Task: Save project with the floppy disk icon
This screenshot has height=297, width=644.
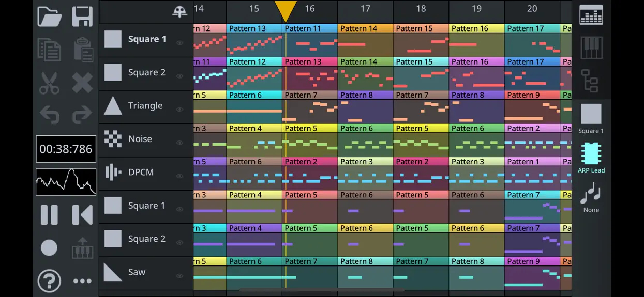Action: 82,17
